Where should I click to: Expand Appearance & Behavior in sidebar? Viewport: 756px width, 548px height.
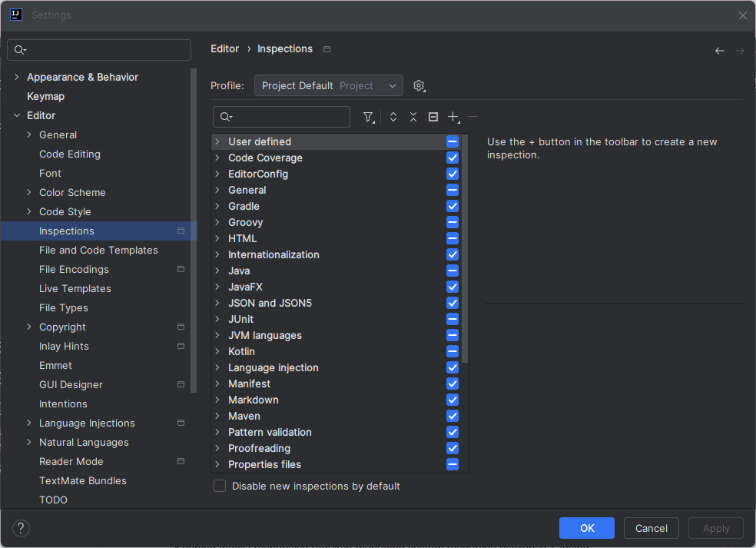pos(17,77)
